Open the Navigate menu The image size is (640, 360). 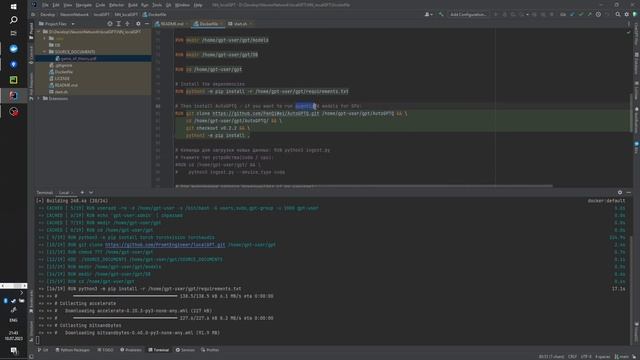click(83, 5)
